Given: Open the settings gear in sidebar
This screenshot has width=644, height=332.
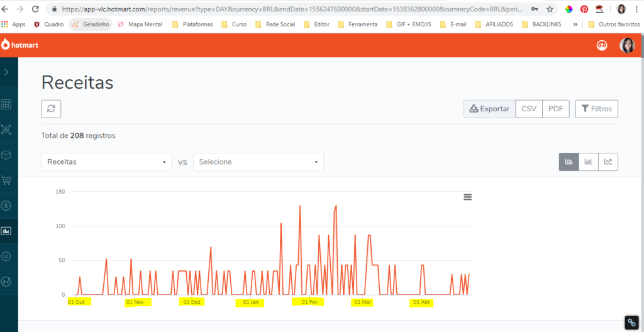Looking at the screenshot, I should 6,256.
